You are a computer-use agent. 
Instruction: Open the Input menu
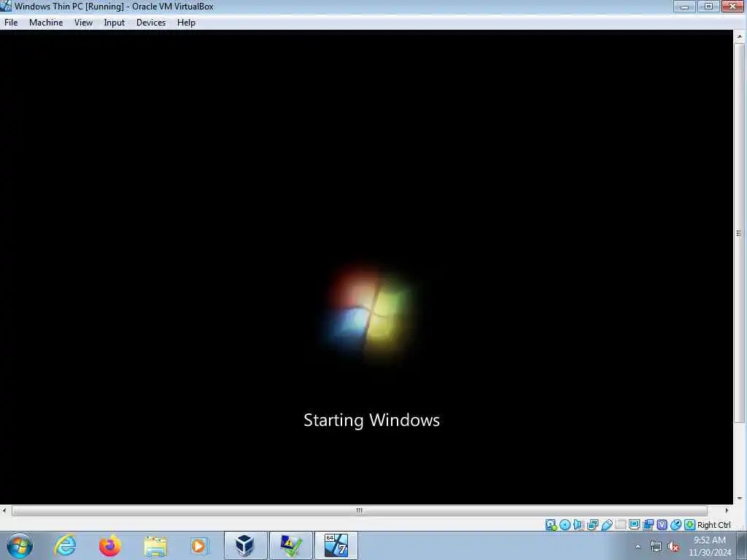115,23
